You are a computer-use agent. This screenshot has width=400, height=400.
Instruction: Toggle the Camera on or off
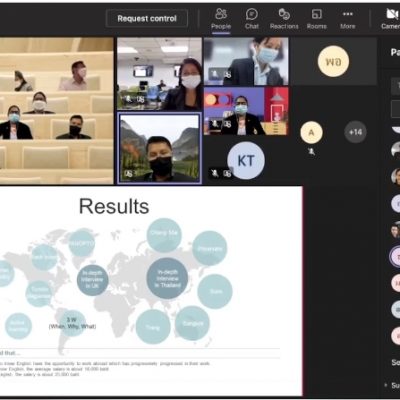(x=391, y=19)
